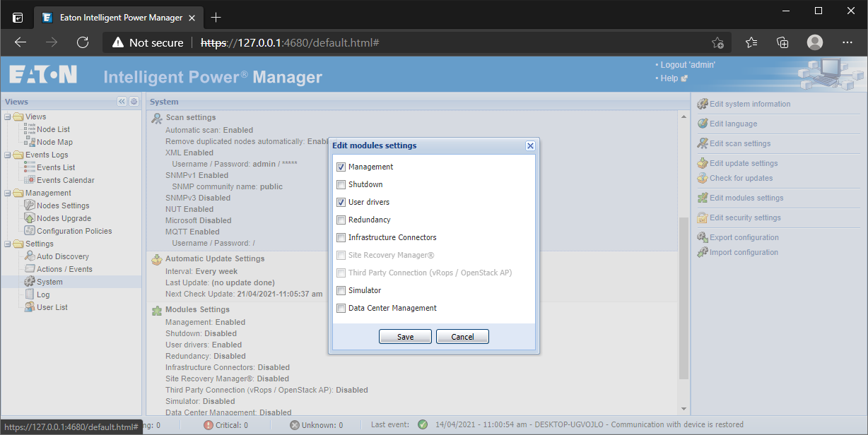Click the Edit system information icon
Screen dimensions: 868x435
703,104
